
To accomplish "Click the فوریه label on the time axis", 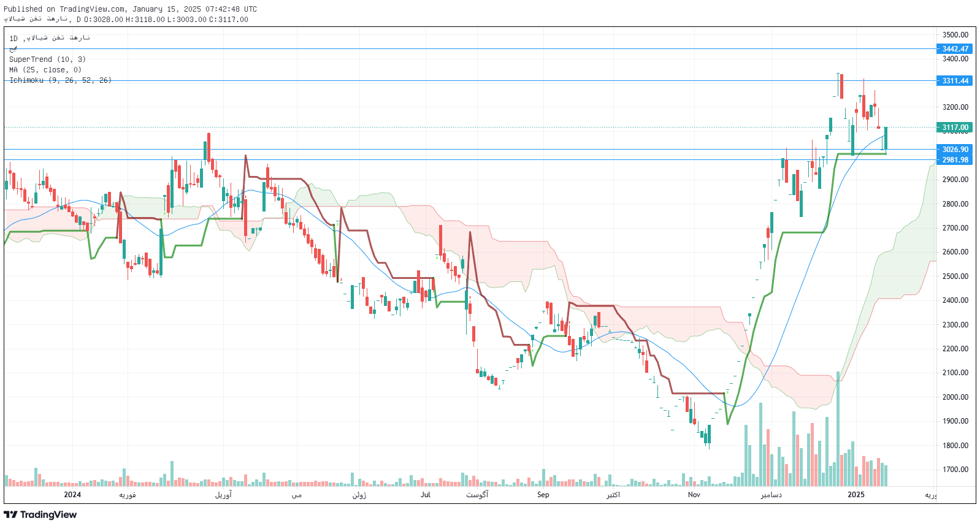I will click(128, 495).
